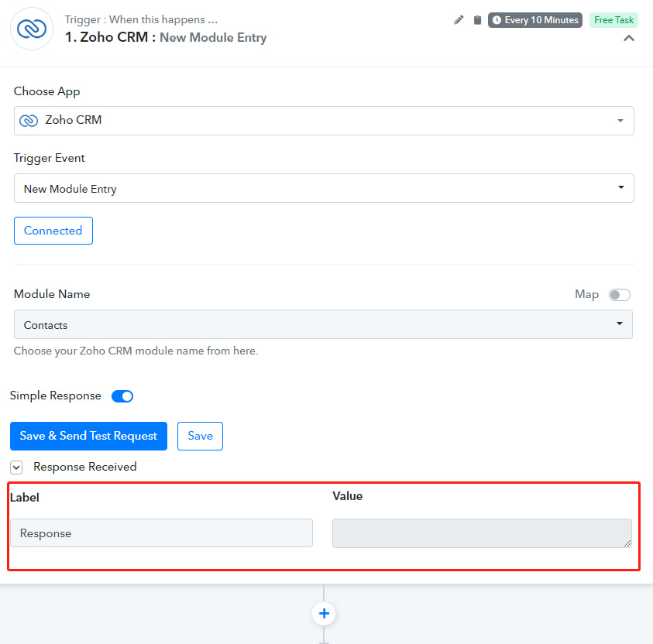653x644 pixels.
Task: Click the '1. Zoho CRM : New Module Entry' title
Action: (x=166, y=37)
